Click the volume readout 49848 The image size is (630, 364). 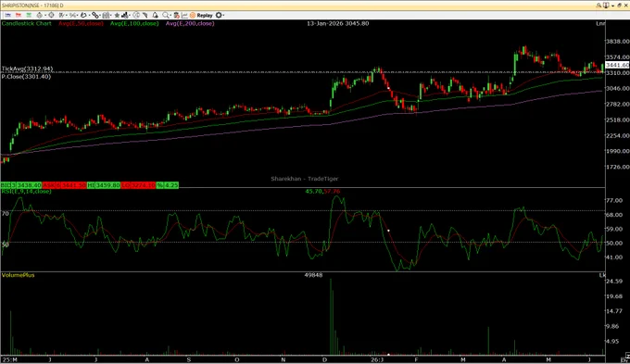pyautogui.click(x=313, y=275)
